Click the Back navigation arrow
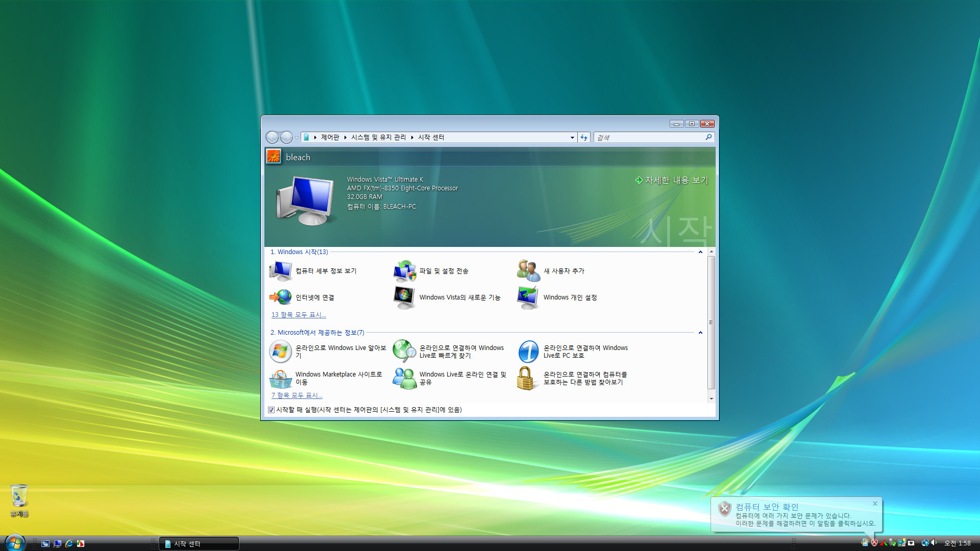Viewport: 980px width, 551px height. [273, 137]
